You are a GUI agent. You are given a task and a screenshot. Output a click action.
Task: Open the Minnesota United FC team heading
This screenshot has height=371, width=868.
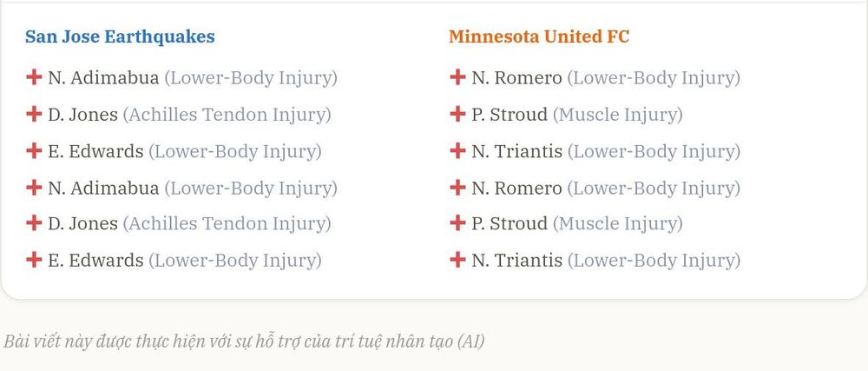[539, 37]
